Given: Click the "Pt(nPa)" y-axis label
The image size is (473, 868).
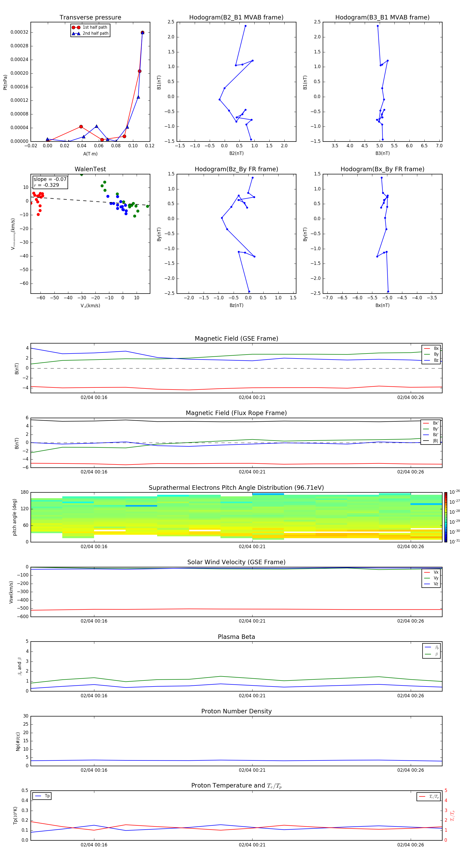Looking at the screenshot, I should [5, 82].
